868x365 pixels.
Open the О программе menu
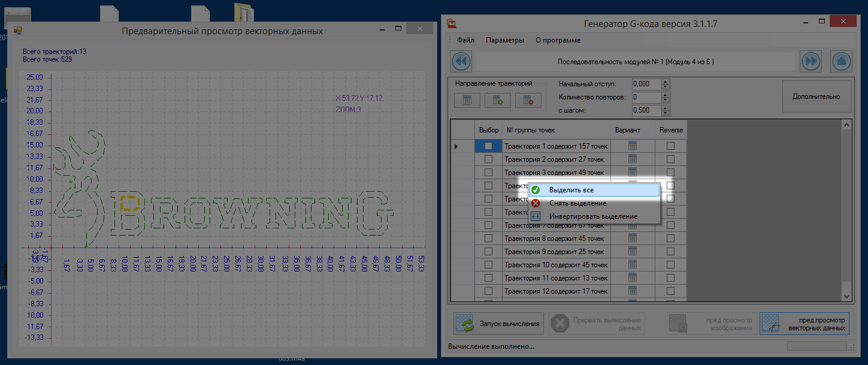coord(558,40)
